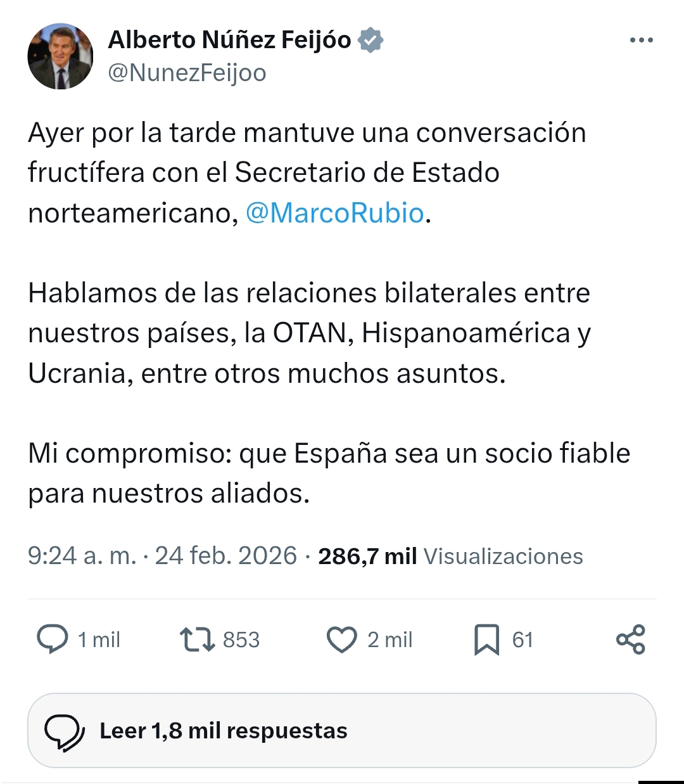
Task: Open the three-dot more options menu
Action: point(641,41)
